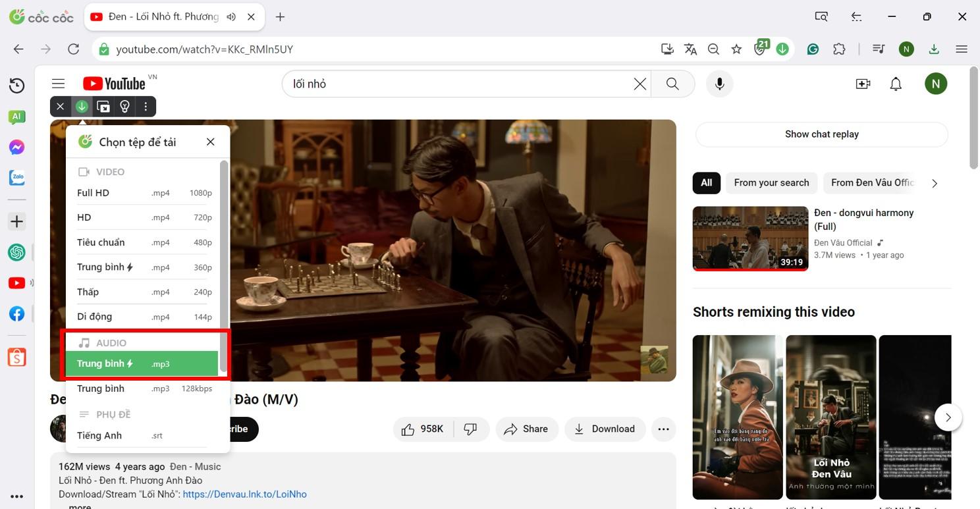The width and height of the screenshot is (980, 509).
Task: Add a new sidebar app with plus icon
Action: coord(16,222)
